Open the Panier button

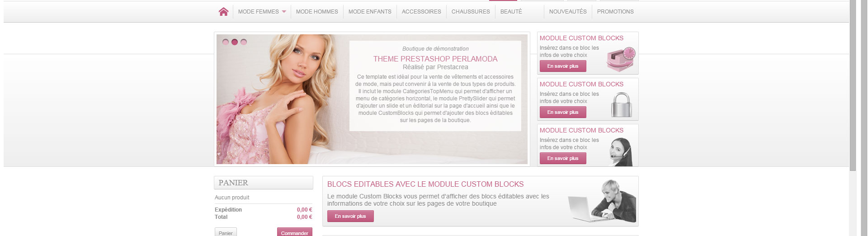(226, 232)
